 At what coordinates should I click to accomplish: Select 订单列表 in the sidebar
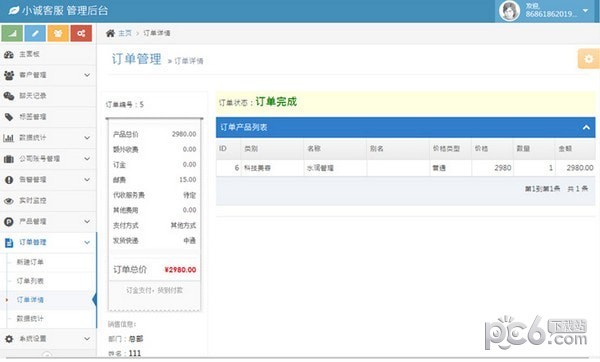pyautogui.click(x=30, y=281)
